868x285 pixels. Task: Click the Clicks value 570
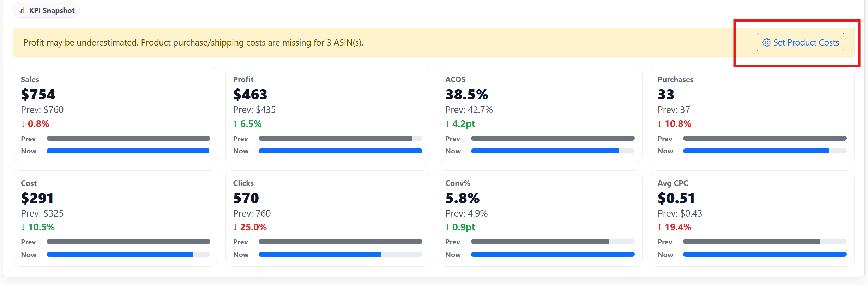(246, 198)
